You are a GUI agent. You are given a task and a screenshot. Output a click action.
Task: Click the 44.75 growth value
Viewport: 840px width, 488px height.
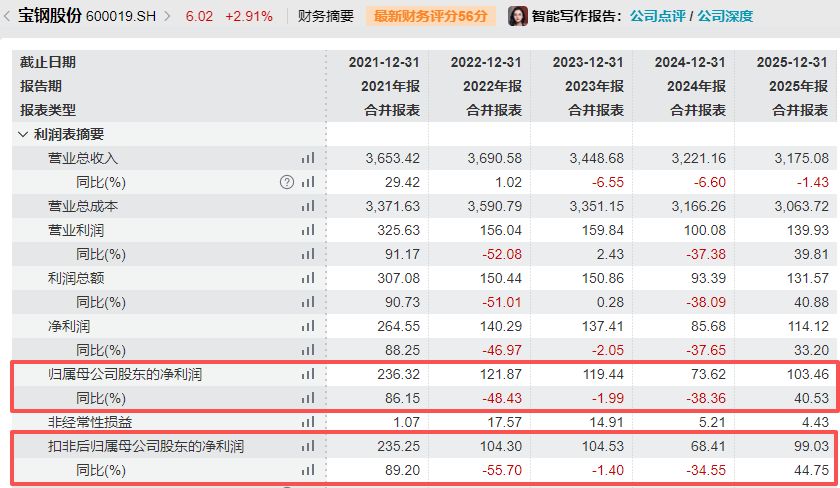pos(812,470)
